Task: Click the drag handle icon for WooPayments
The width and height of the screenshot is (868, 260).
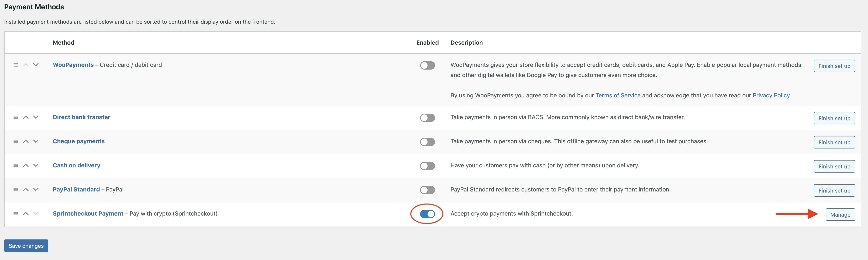Action: pyautogui.click(x=15, y=65)
